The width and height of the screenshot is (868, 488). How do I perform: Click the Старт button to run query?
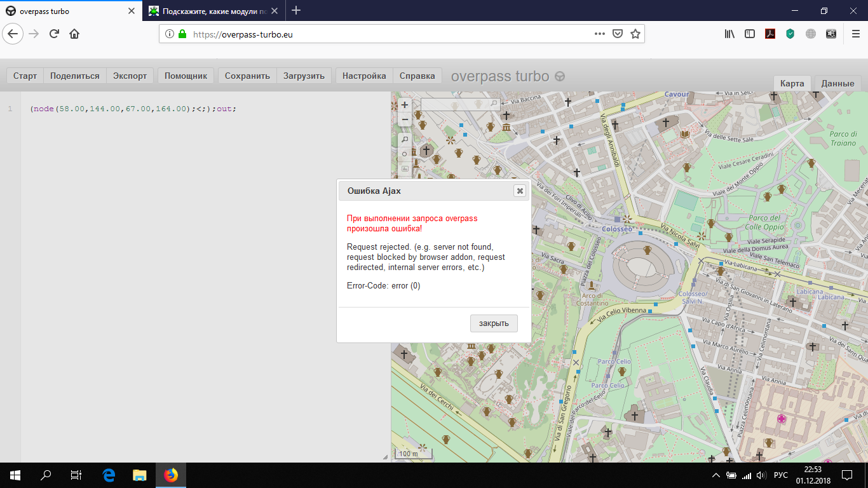pyautogui.click(x=25, y=76)
